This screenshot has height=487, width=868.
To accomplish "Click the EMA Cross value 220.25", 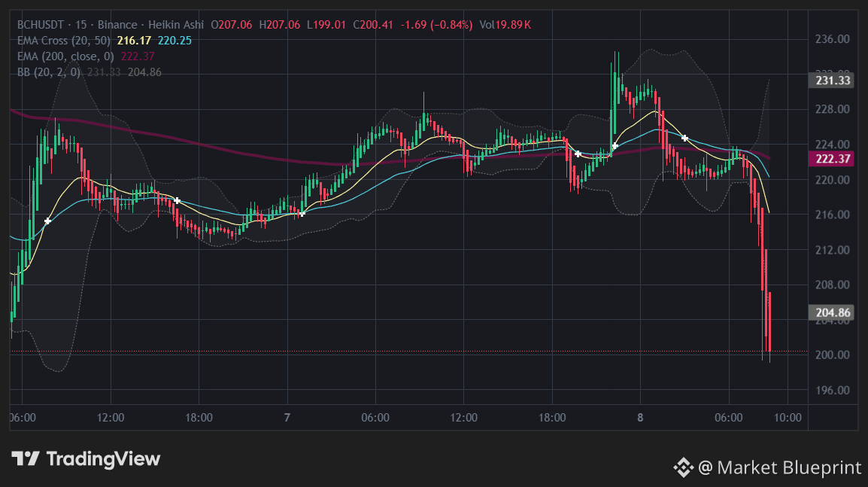I will [x=175, y=41].
